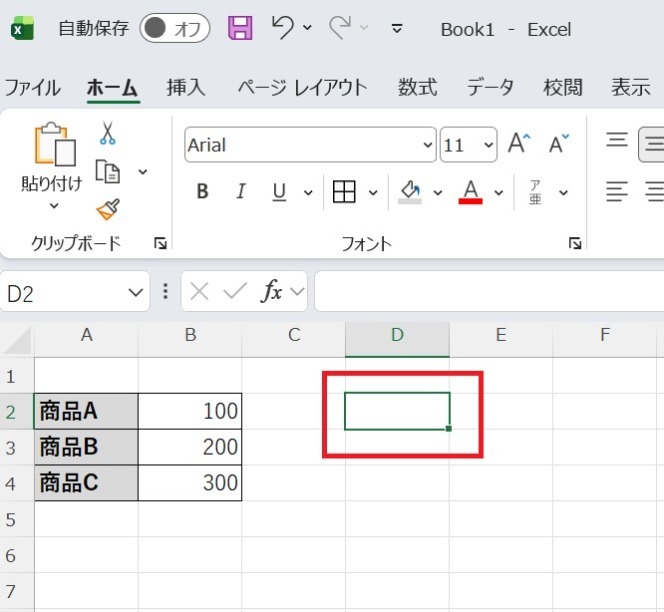Image resolution: width=664 pixels, height=612 pixels.
Task: Click the Excel app icon
Action: point(22,29)
